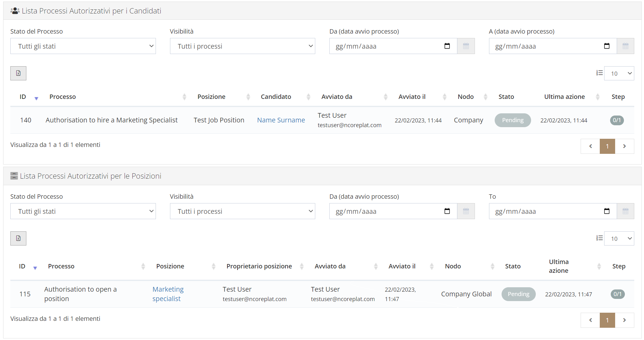This screenshot has width=644, height=340.
Task: Click 'Company Global' node cell
Action: click(x=466, y=294)
